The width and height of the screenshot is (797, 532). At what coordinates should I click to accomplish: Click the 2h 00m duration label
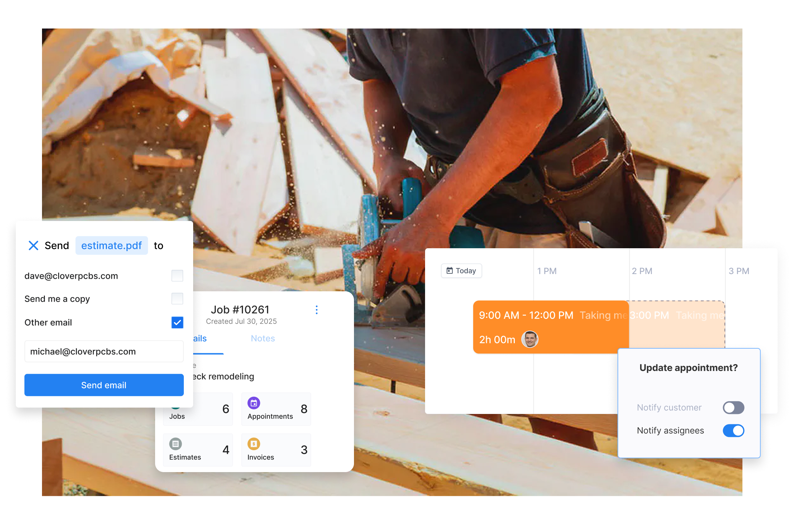(497, 339)
